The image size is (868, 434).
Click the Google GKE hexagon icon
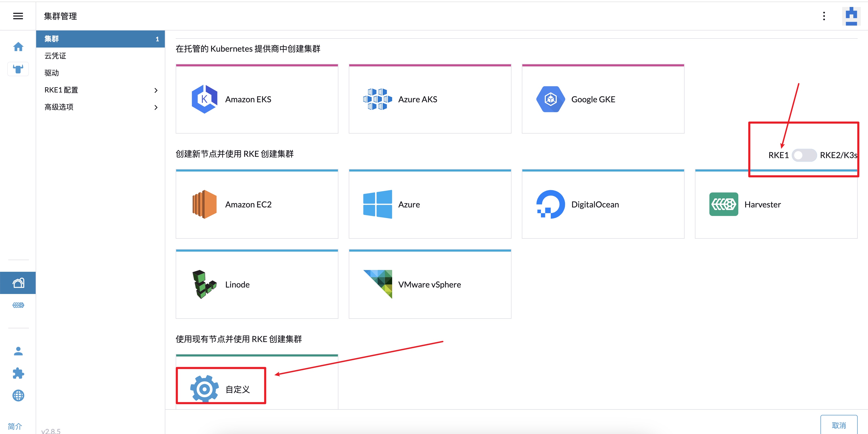(551, 99)
